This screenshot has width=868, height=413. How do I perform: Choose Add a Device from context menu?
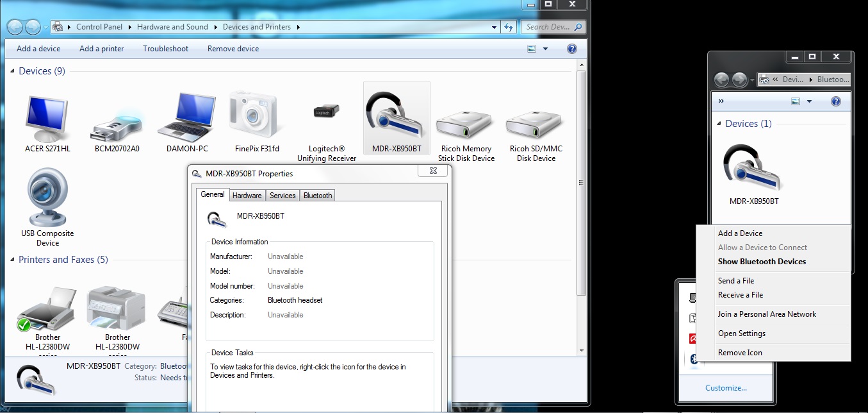(x=774, y=233)
